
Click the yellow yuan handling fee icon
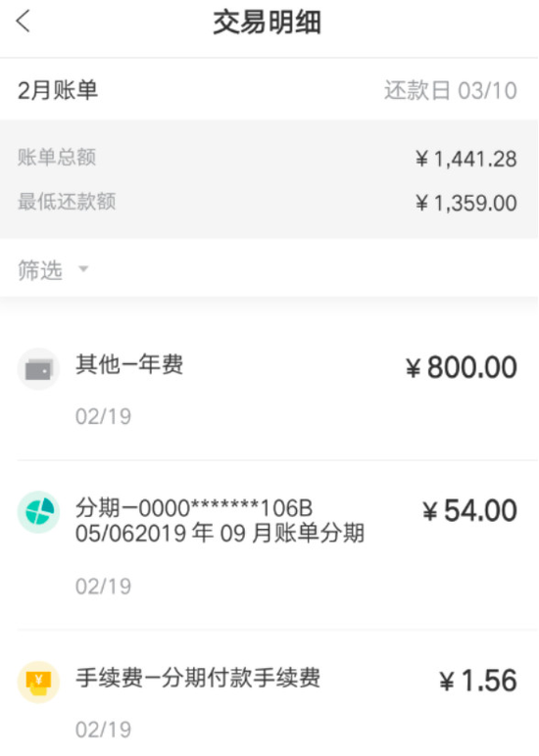[x=38, y=682]
